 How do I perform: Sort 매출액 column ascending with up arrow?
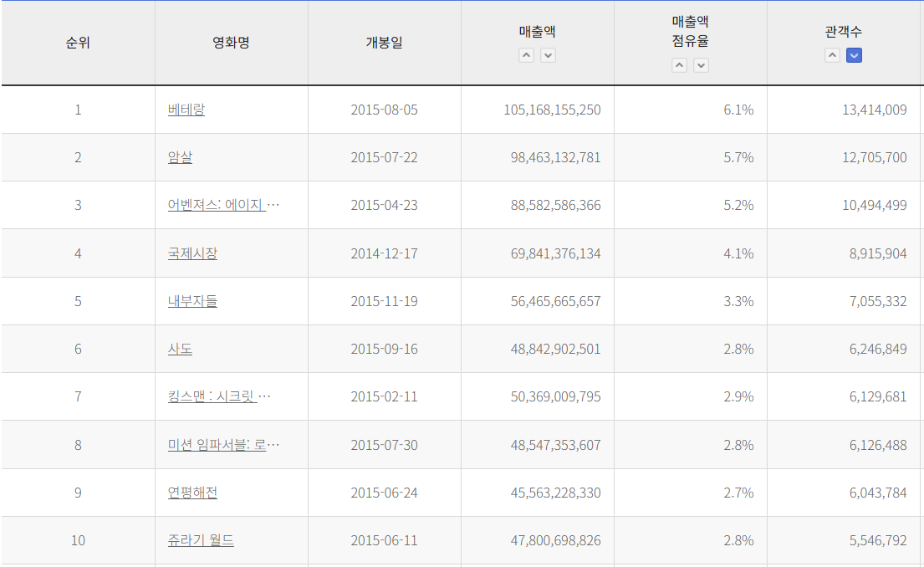pyautogui.click(x=526, y=55)
